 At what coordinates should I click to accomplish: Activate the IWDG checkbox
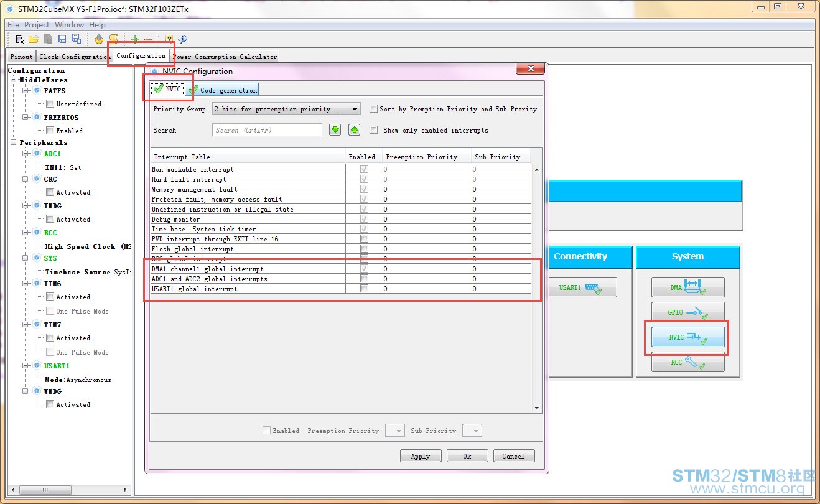tap(50, 219)
